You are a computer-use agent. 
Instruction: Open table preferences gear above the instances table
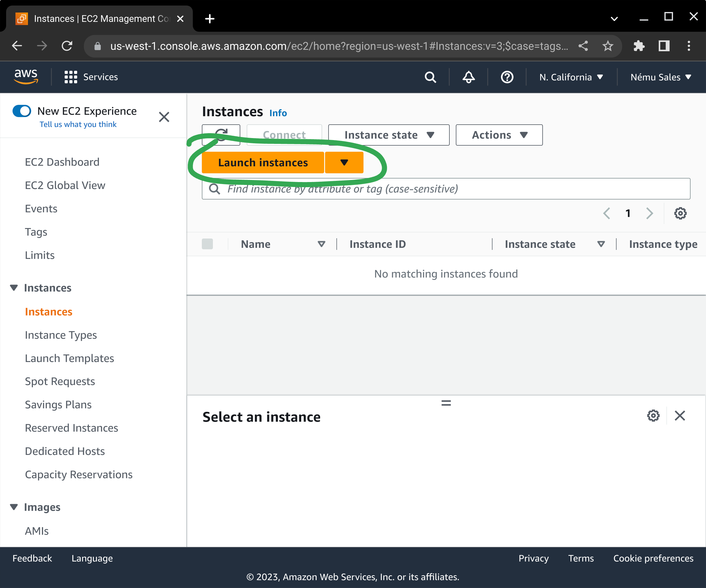(680, 213)
